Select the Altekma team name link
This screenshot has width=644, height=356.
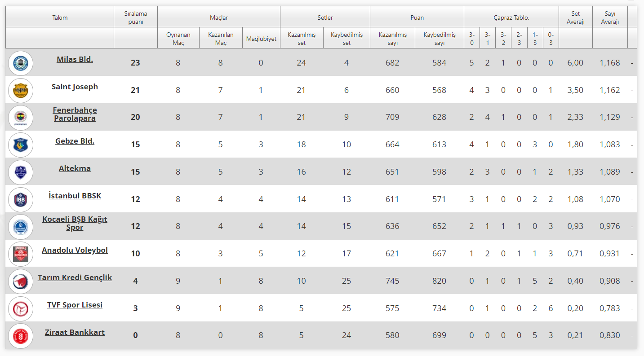click(x=75, y=168)
